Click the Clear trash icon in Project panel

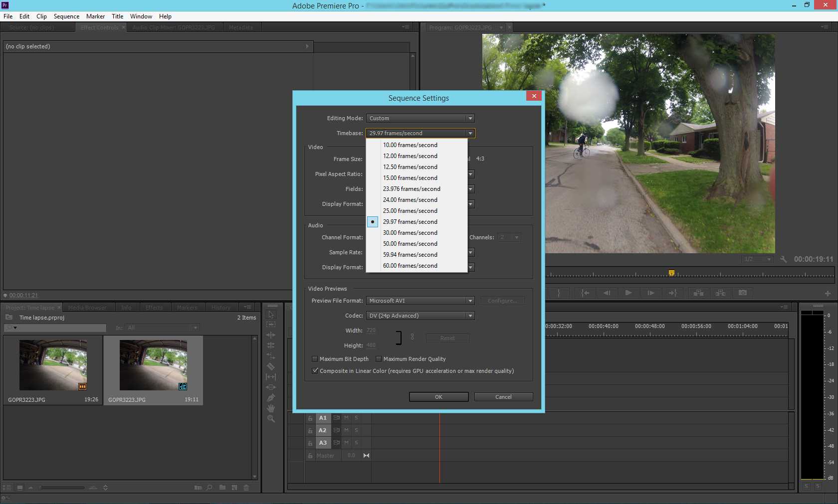click(246, 488)
